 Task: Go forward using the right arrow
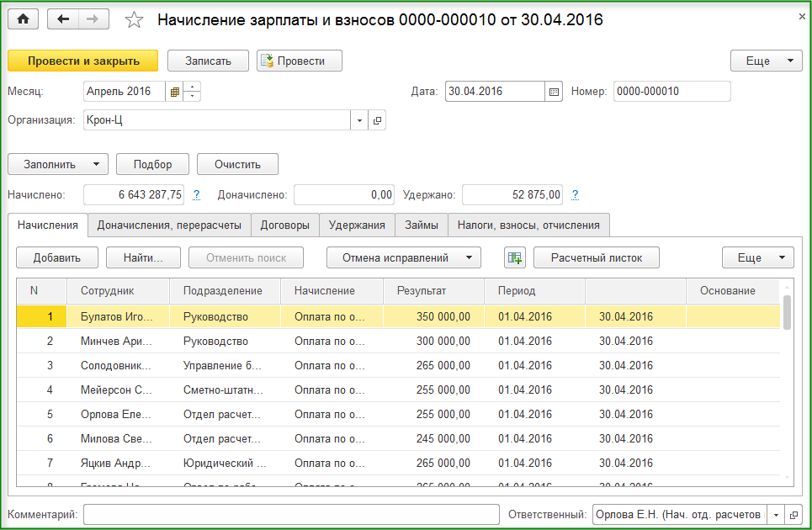(93, 19)
